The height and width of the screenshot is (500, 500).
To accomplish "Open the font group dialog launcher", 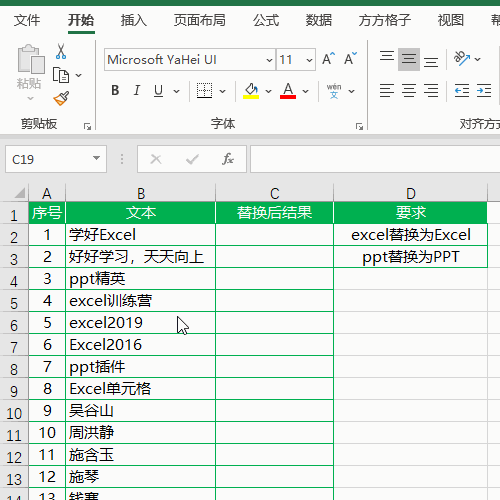I will (x=359, y=126).
